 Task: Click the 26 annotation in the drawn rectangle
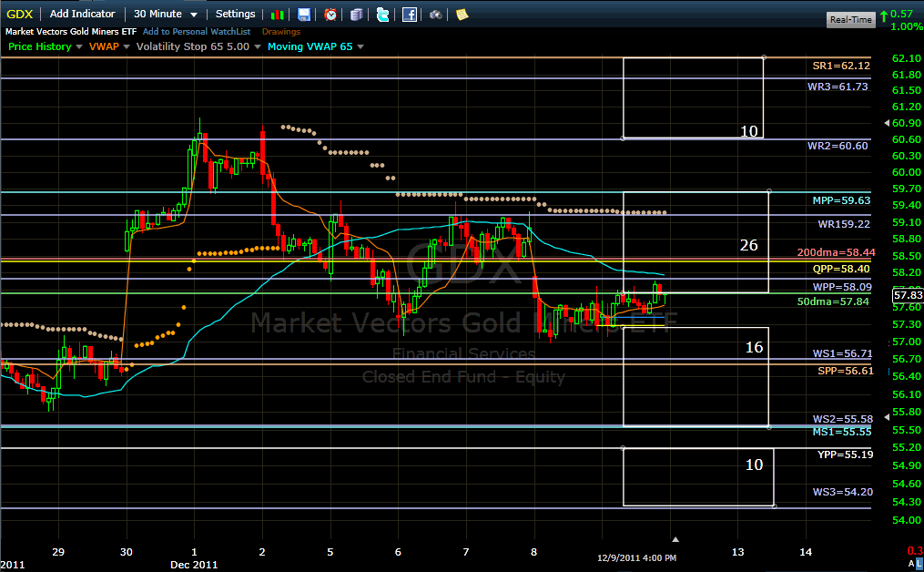click(x=748, y=245)
